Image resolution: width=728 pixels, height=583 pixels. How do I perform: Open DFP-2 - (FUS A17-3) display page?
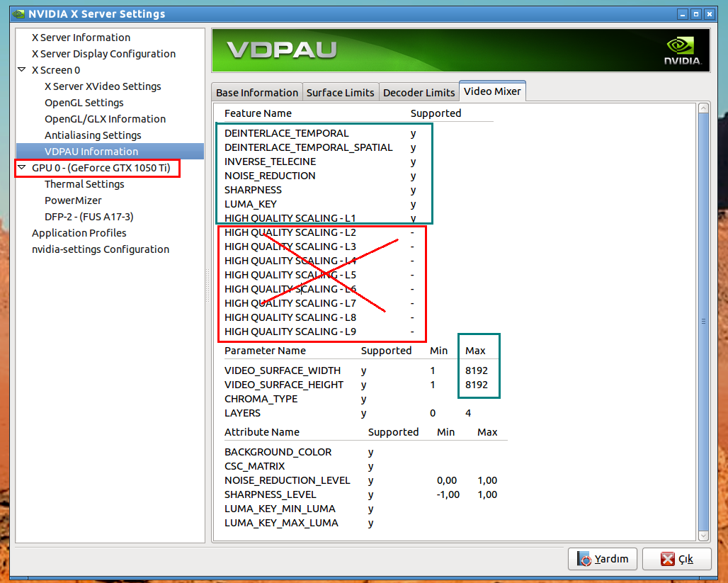89,217
